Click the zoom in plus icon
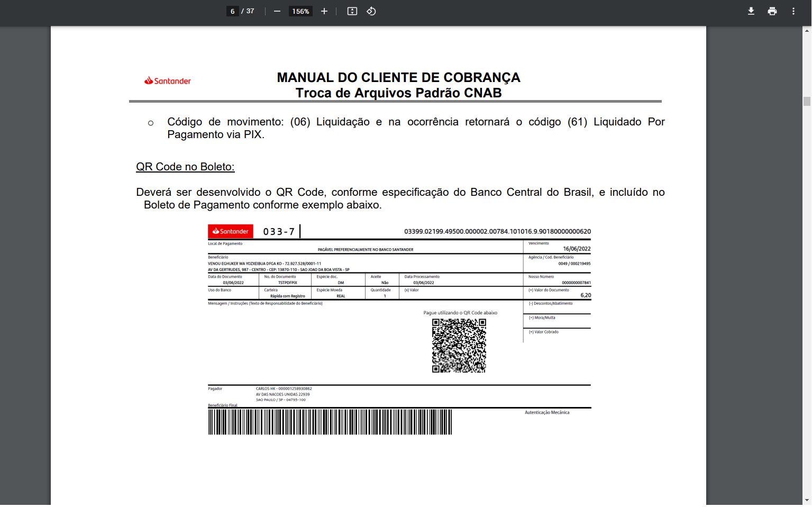 (324, 11)
